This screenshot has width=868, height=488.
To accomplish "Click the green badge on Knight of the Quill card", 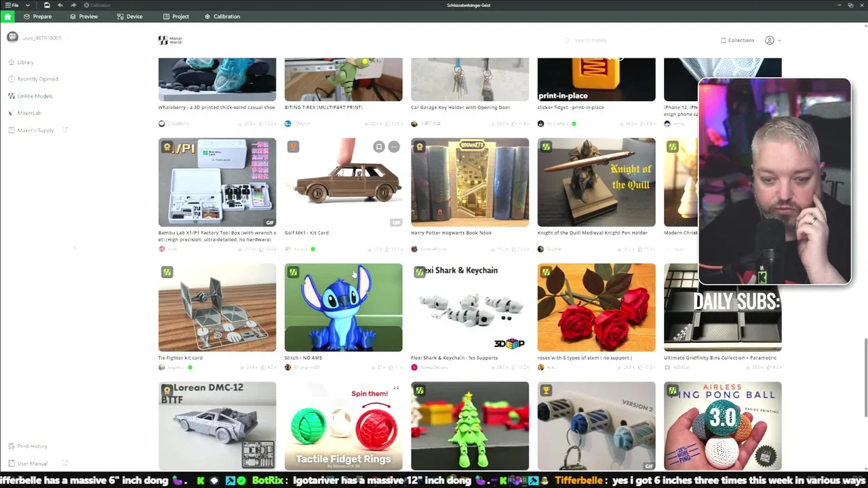I will click(x=546, y=147).
